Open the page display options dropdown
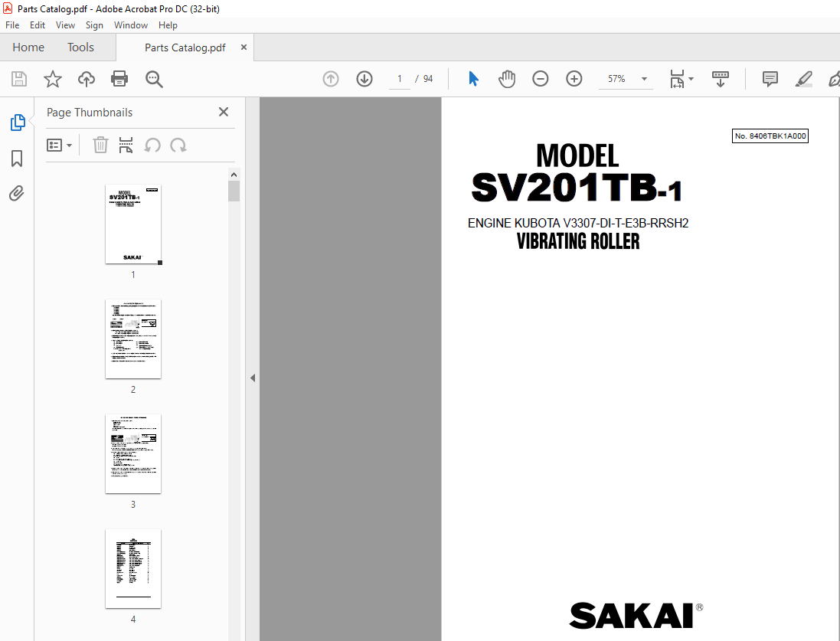840x641 pixels. click(x=690, y=79)
